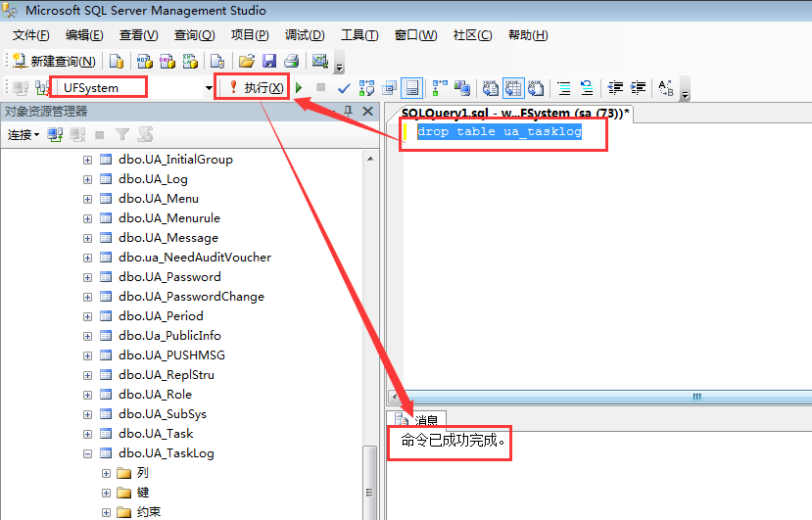The width and height of the screenshot is (812, 520).
Task: Click the green Debug play icon
Action: coord(299,88)
